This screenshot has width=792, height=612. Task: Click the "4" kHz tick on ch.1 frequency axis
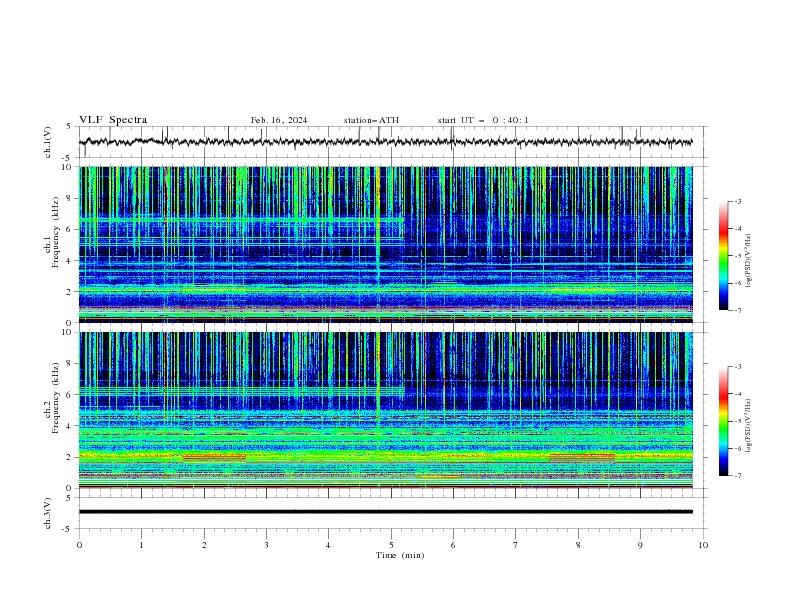click(x=70, y=261)
